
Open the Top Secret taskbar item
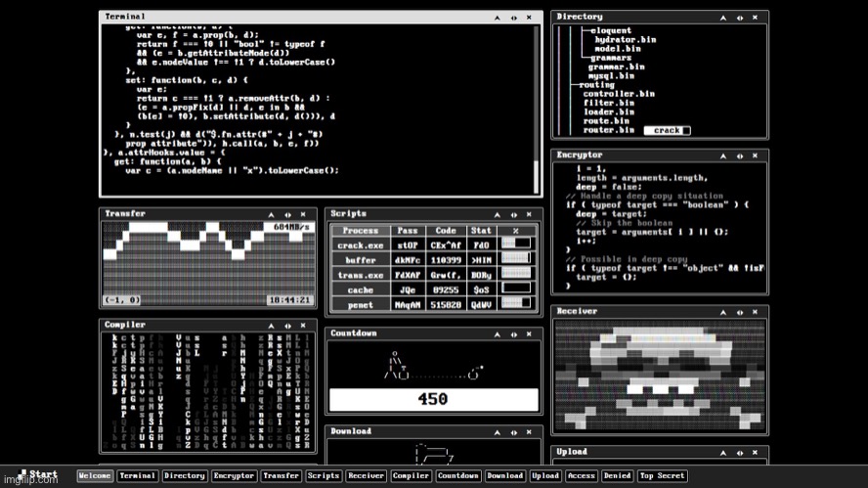tap(662, 476)
